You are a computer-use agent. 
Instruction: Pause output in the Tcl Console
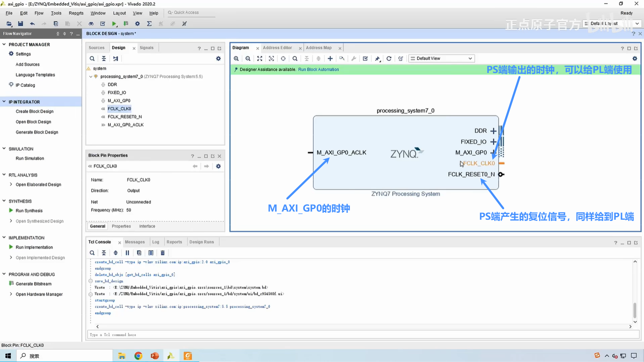pyautogui.click(x=127, y=253)
